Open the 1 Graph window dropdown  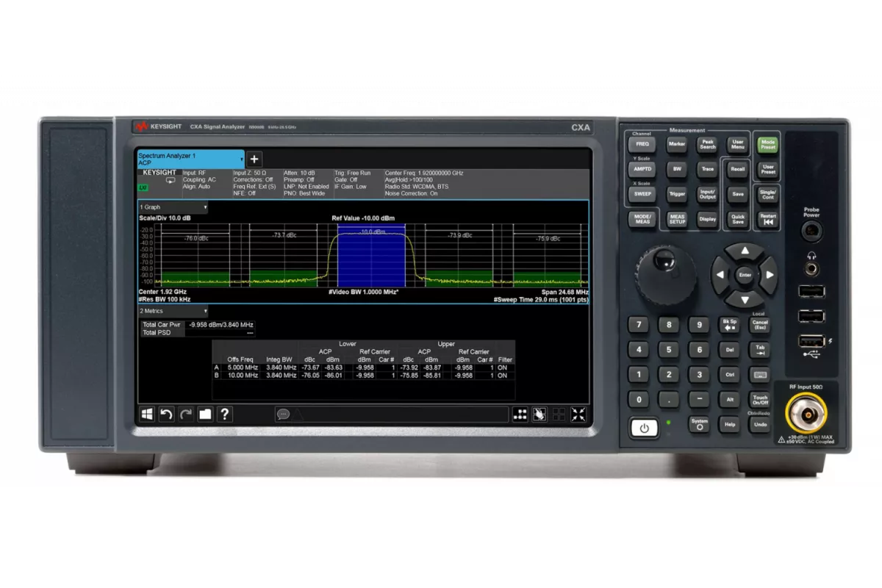(173, 208)
